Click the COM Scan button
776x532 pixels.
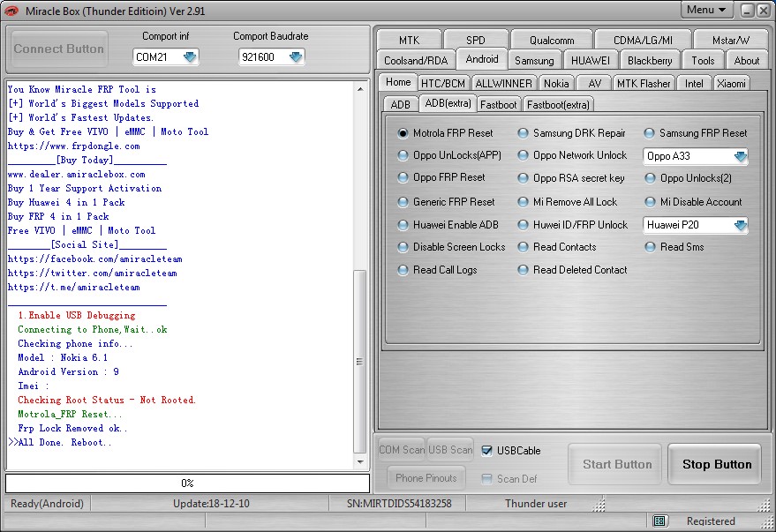pyautogui.click(x=402, y=450)
